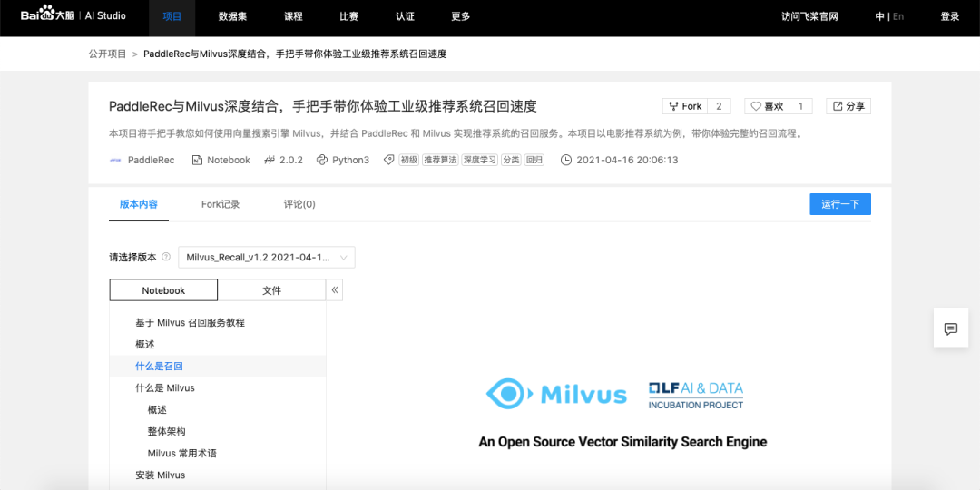Open the 比赛 nav menu
This screenshot has height=490, width=980.
point(348,17)
